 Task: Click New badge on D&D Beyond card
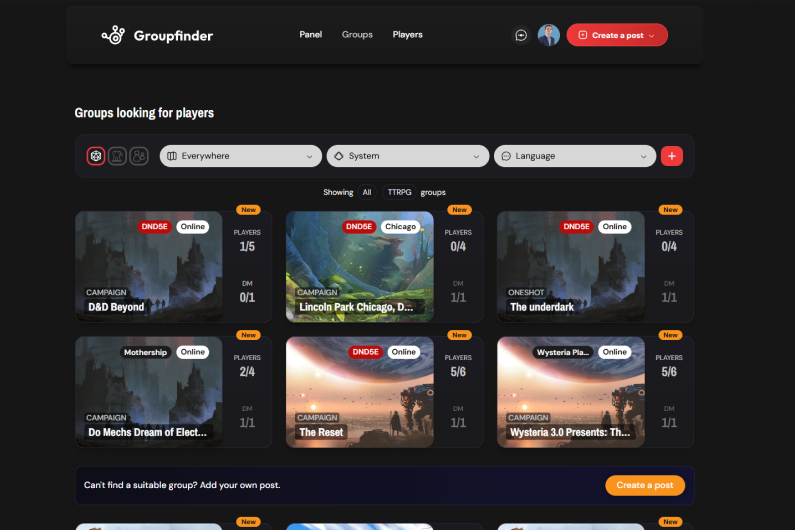click(x=248, y=209)
